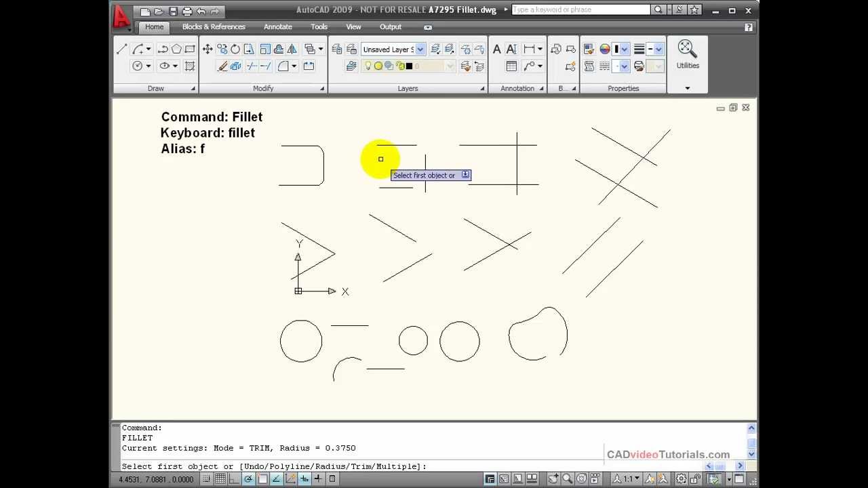Open the Output ribbon tab
Screen dimensions: 868x488
tap(391, 26)
